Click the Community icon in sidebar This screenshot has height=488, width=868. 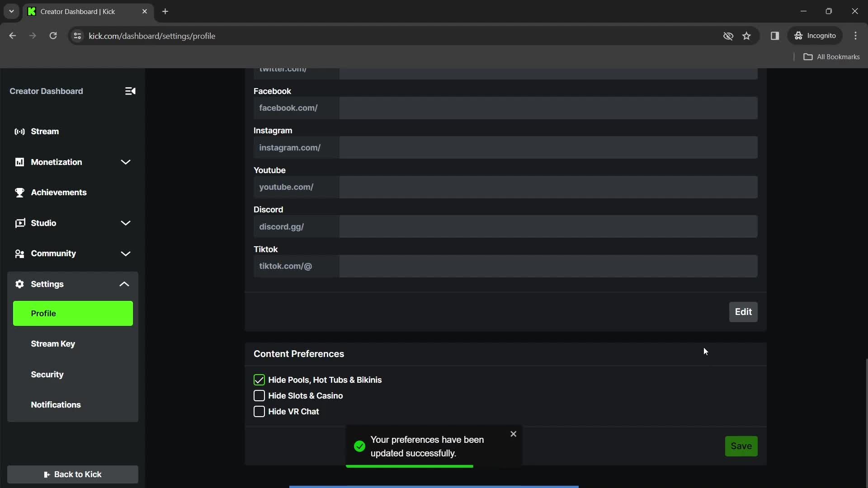point(19,253)
